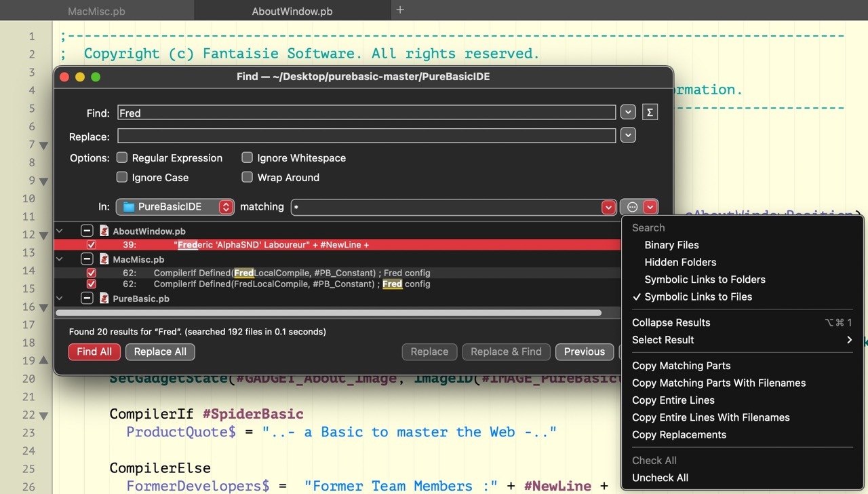Image resolution: width=868 pixels, height=494 pixels.
Task: Fold the code block at editor line 9
Action: coord(43,181)
